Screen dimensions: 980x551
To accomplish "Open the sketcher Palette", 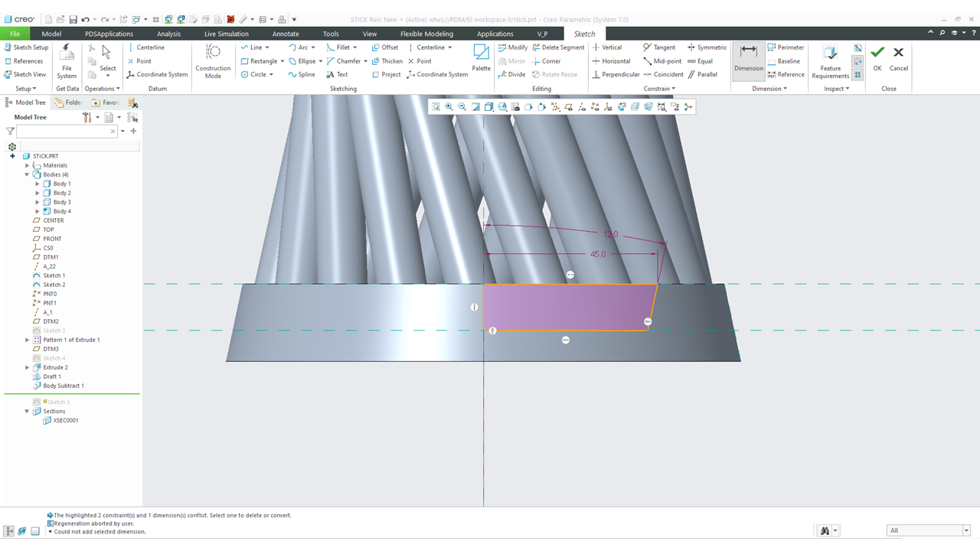I will [481, 58].
